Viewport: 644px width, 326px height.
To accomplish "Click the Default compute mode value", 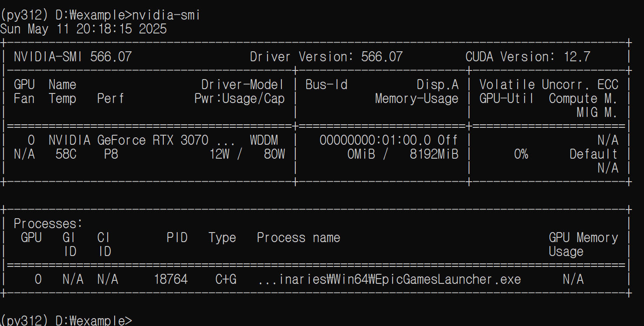I will [594, 154].
